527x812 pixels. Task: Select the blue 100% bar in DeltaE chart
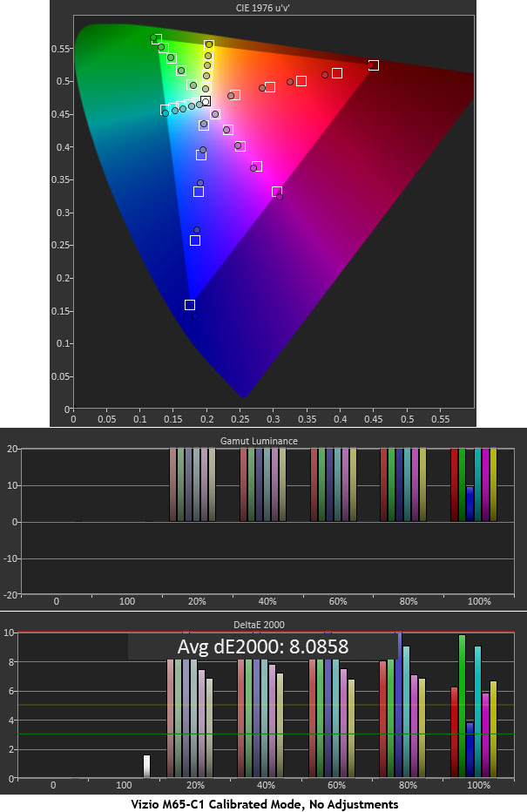point(470,749)
